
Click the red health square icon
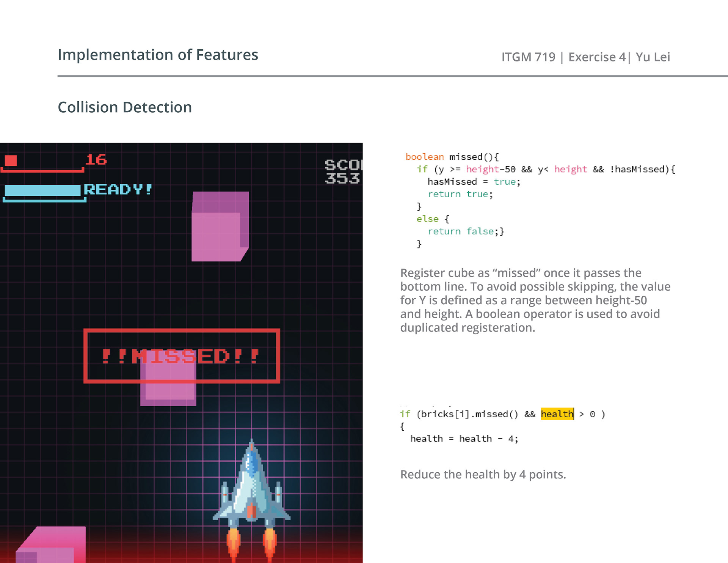[x=11, y=160]
